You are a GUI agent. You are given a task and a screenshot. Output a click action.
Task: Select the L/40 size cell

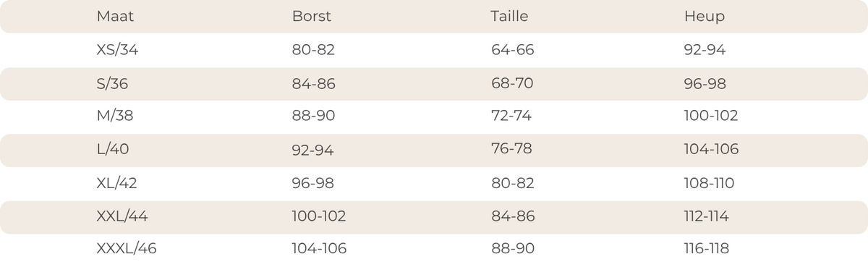point(113,149)
